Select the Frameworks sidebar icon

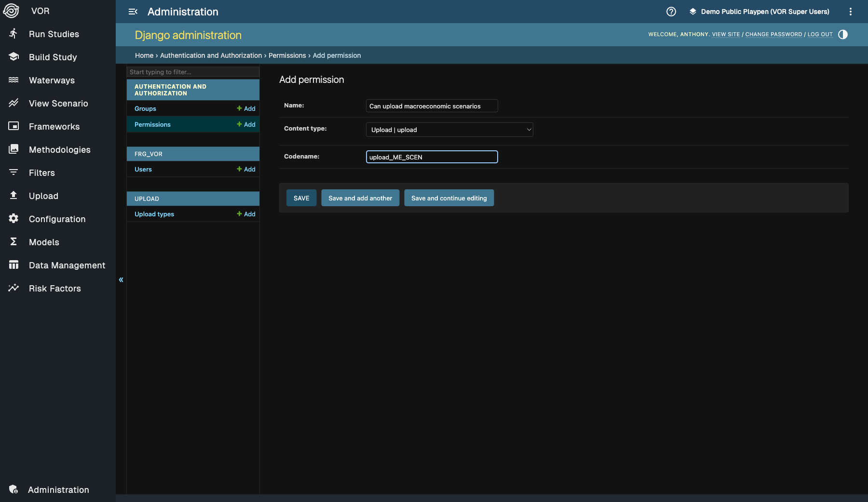coord(14,126)
